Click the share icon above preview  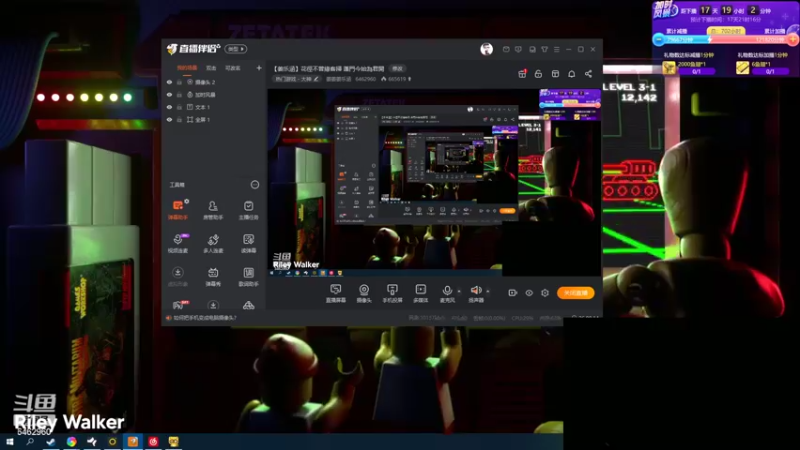(588, 74)
